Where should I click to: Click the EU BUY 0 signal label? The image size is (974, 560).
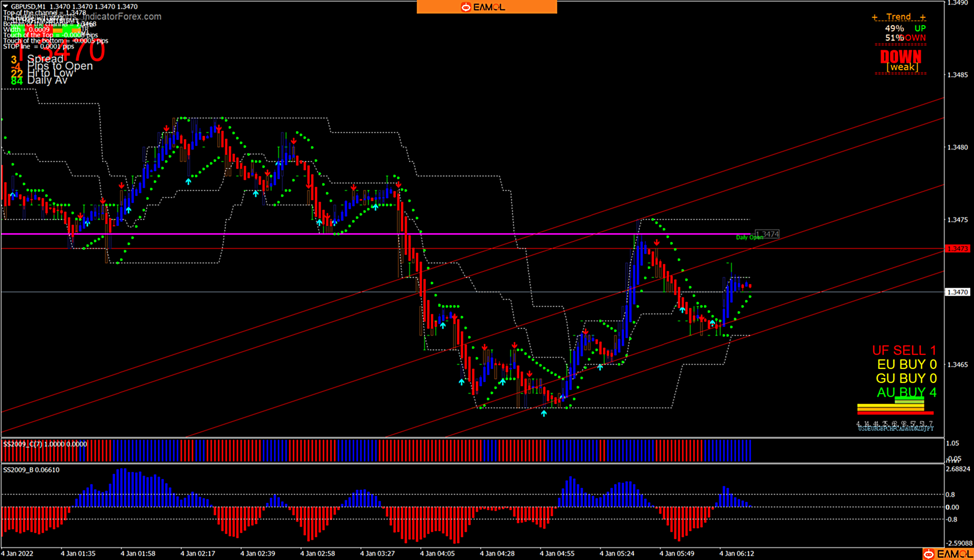[x=906, y=364]
